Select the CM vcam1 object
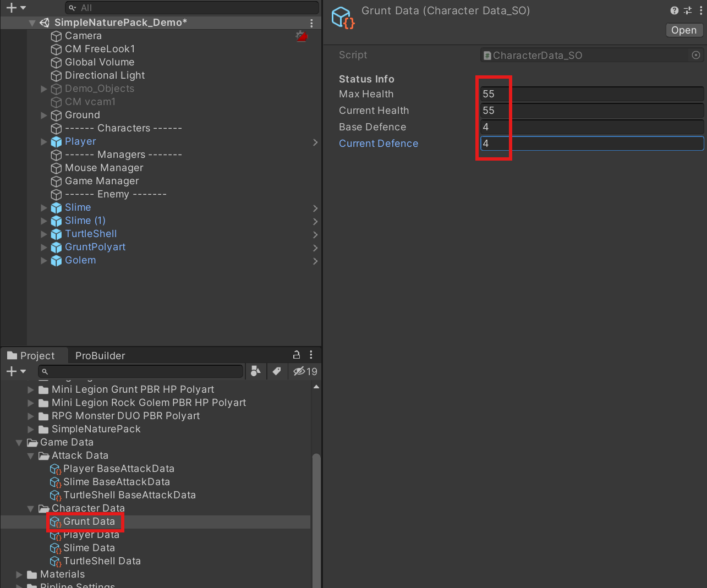 (90, 102)
